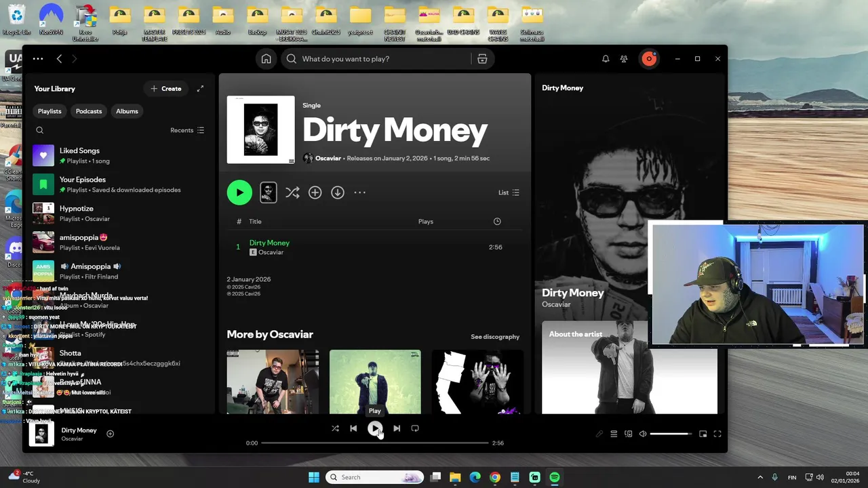
Task: Click the album preview thumbnail beside Play
Action: tap(269, 192)
